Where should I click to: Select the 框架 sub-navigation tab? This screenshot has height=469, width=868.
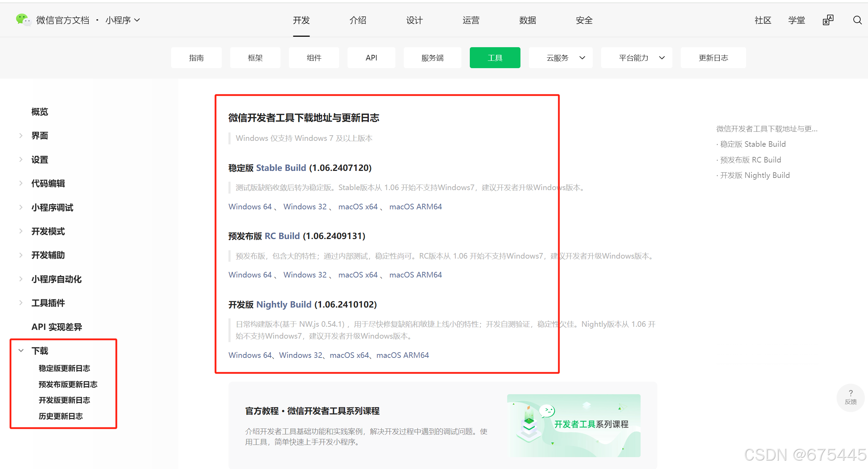(255, 58)
